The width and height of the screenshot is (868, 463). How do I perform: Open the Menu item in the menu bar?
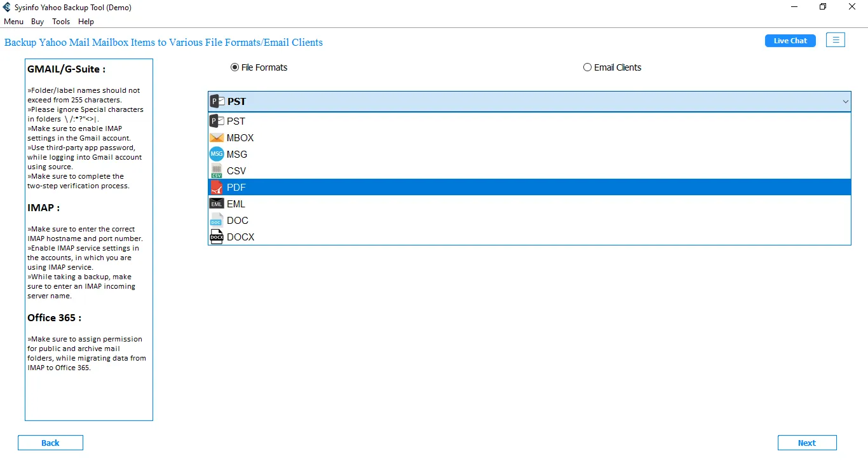coord(13,22)
